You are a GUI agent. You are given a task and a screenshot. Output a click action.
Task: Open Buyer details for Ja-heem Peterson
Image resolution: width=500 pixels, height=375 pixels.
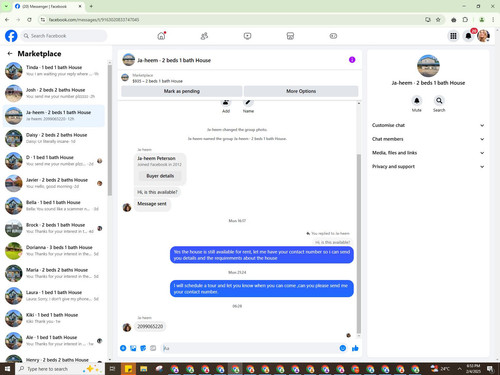pyautogui.click(x=160, y=176)
